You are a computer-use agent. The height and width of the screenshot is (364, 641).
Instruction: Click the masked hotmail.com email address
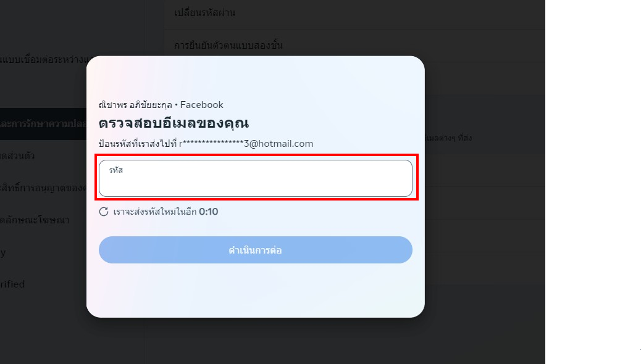[246, 144]
